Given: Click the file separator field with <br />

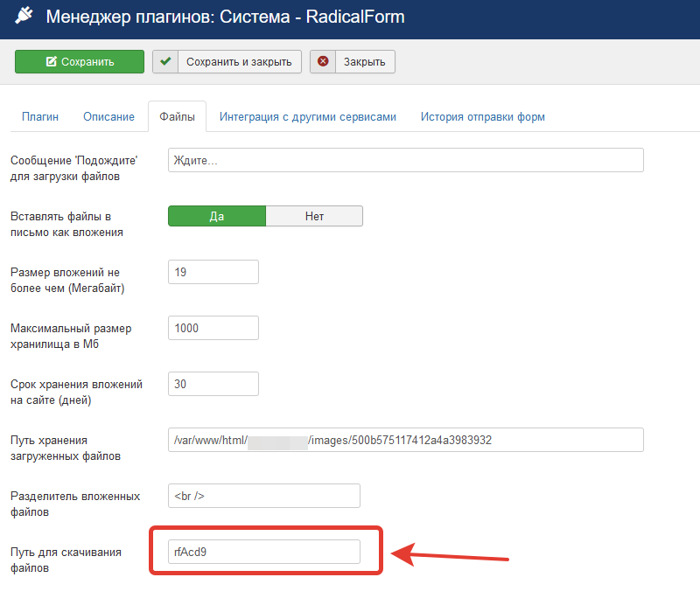Looking at the screenshot, I should [263, 496].
